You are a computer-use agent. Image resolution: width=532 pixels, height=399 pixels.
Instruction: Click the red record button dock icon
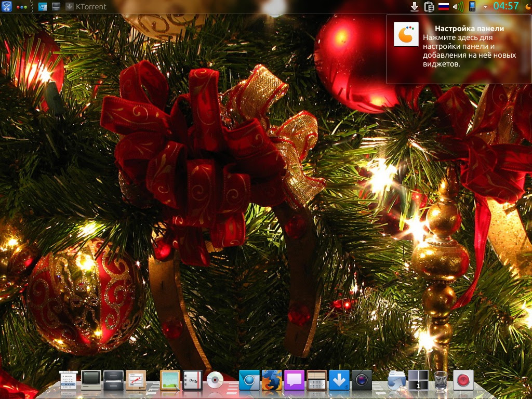click(463, 380)
